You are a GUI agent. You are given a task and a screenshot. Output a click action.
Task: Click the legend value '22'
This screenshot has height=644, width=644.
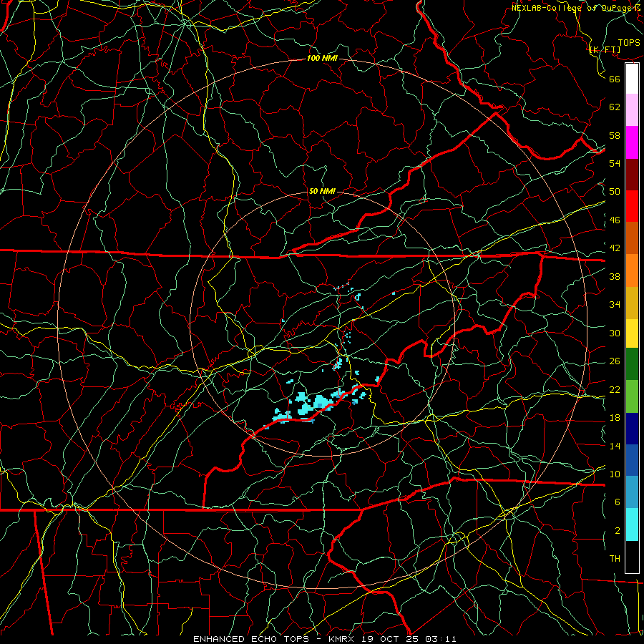coord(615,389)
